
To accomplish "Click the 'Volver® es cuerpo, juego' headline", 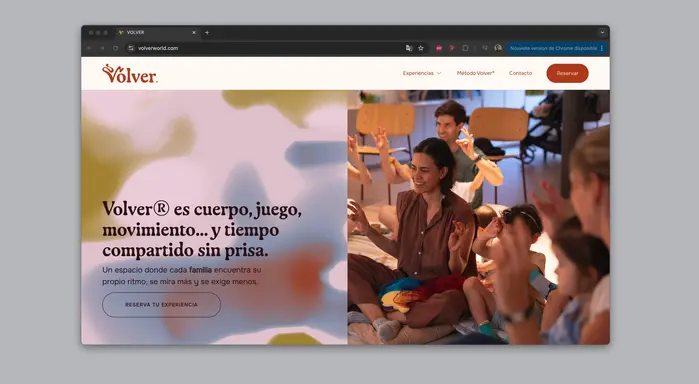I will click(202, 230).
